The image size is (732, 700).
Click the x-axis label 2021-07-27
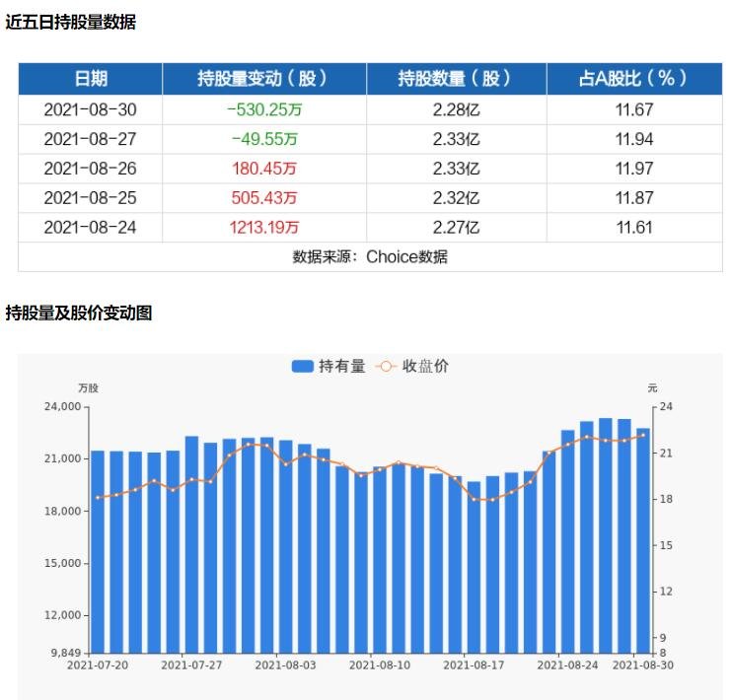(x=191, y=665)
